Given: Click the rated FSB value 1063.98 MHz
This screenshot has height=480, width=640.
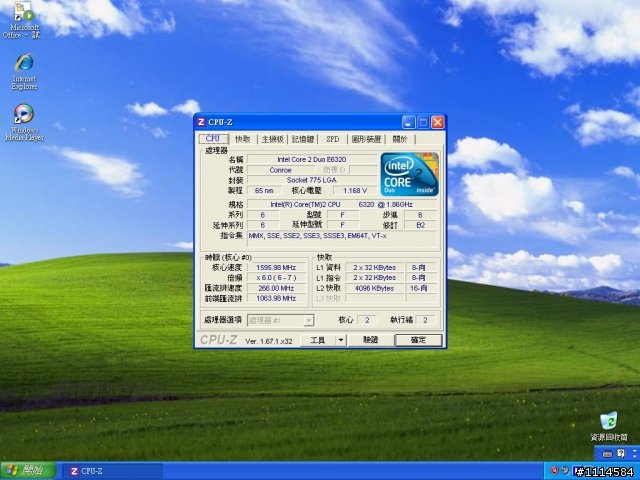Looking at the screenshot, I should [x=276, y=298].
